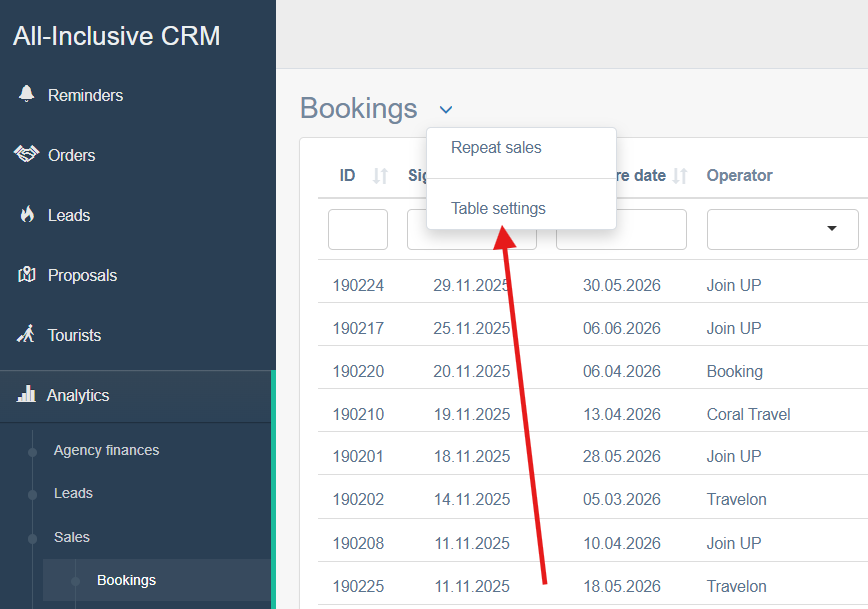Open Agency finances in the sidebar
The width and height of the screenshot is (868, 609).
coord(106,450)
